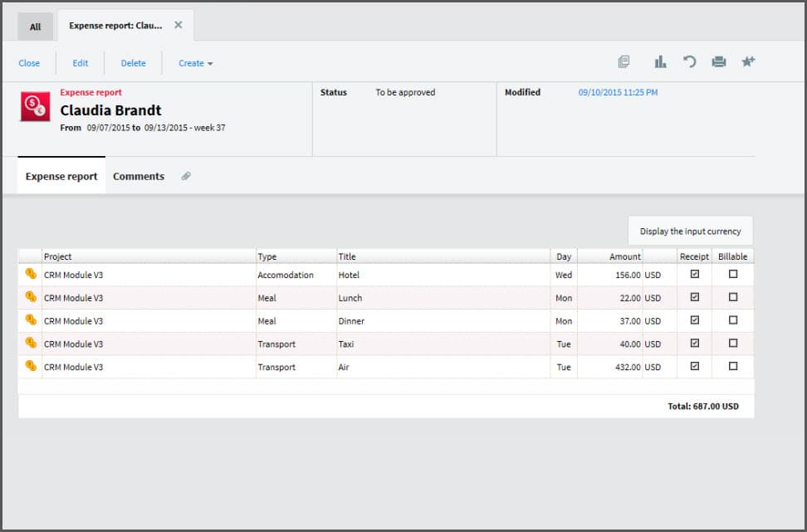Click the coin icon on the Hotel row
The width and height of the screenshot is (807, 532).
click(31, 274)
